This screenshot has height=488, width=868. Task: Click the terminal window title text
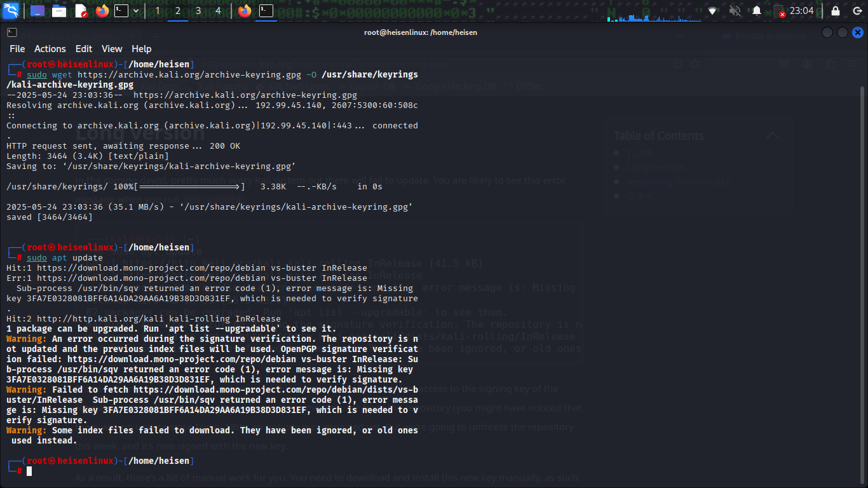tap(421, 32)
